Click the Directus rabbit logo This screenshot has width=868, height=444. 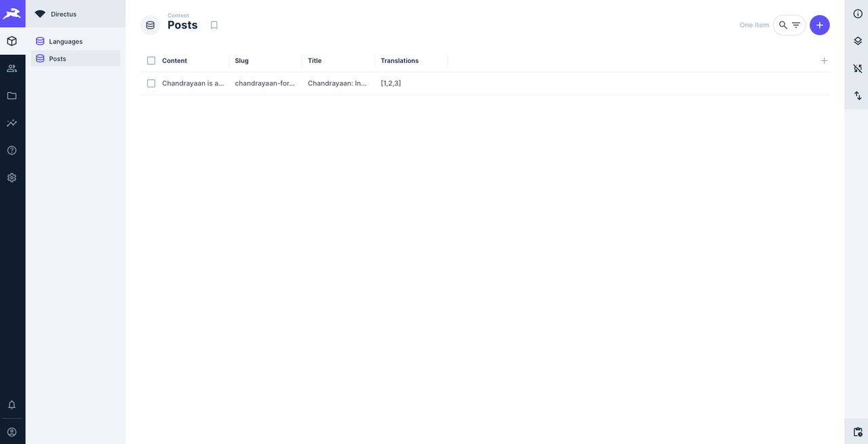pos(12,14)
